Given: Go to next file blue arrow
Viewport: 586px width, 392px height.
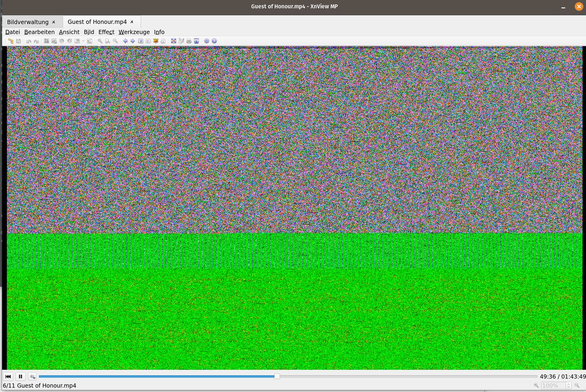Looking at the screenshot, I should pyautogui.click(x=132, y=41).
